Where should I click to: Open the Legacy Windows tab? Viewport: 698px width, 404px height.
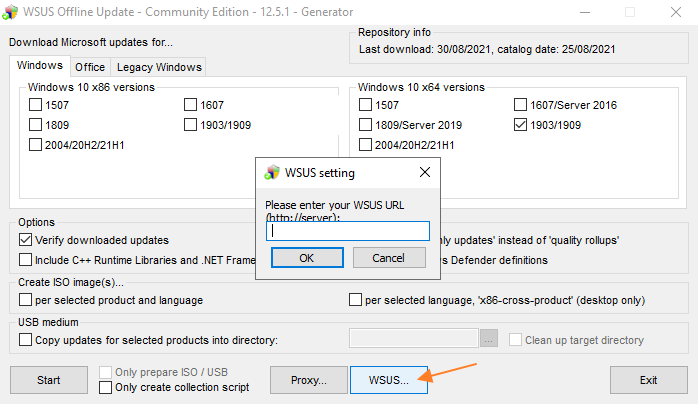pos(159,68)
